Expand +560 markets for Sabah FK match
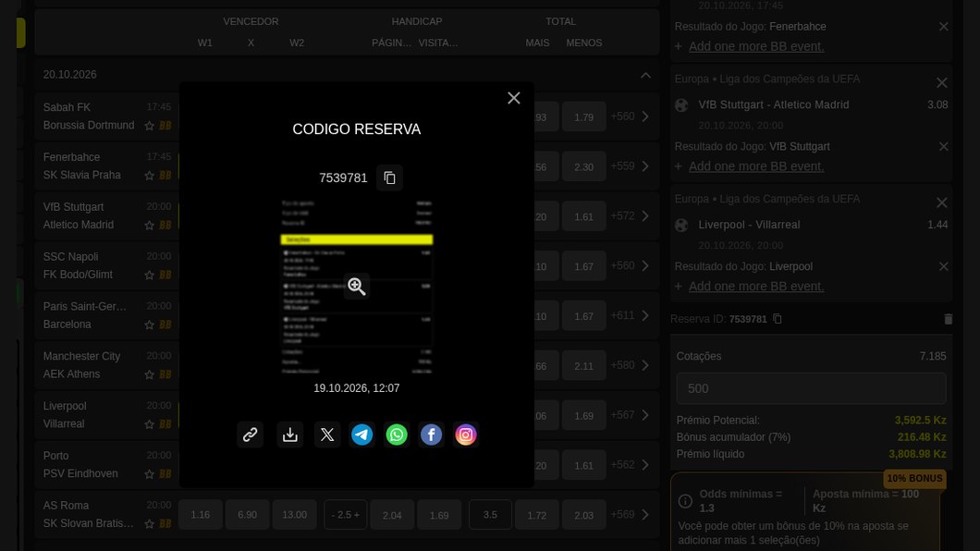 click(631, 116)
